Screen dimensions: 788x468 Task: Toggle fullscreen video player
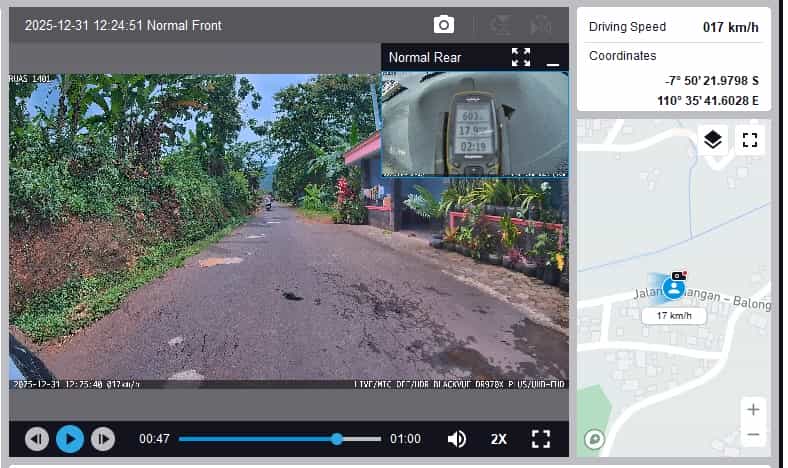click(x=541, y=439)
